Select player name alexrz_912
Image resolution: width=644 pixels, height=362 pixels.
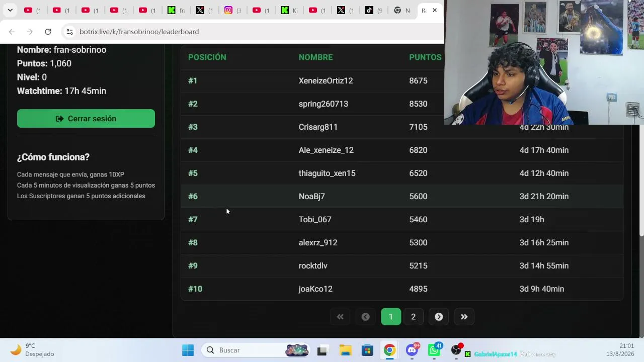(318, 242)
